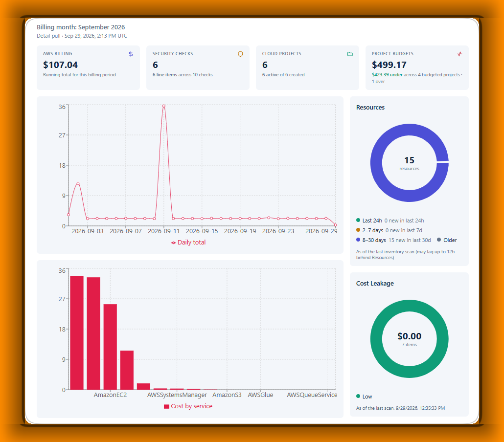Viewport: 504px width, 442px height.
Task: Click "6 active of 6 created" text
Action: 283,74
